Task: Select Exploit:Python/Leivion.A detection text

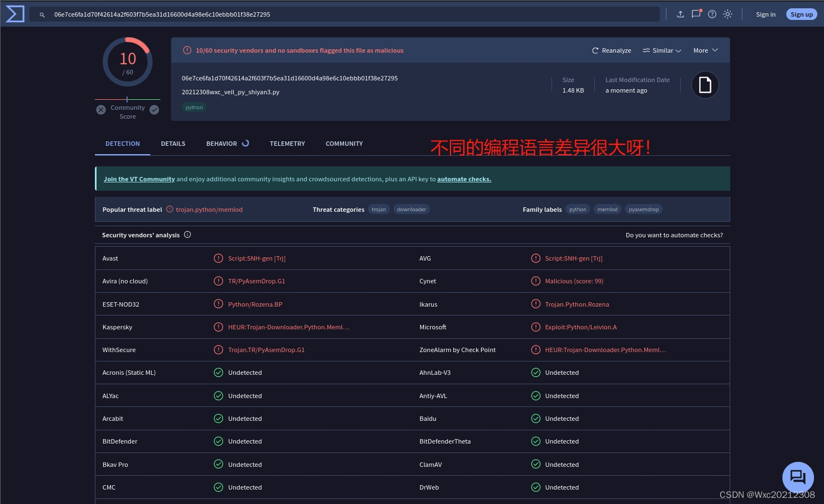Action: coord(581,327)
